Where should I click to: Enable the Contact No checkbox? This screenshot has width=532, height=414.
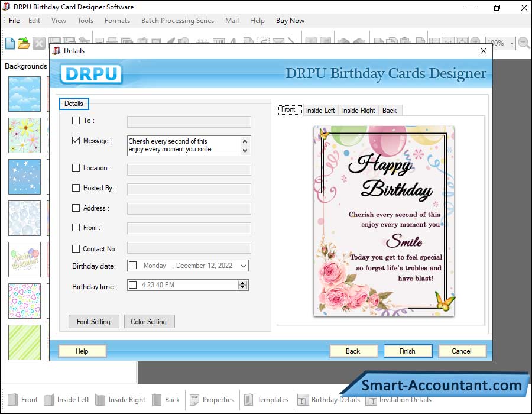76,249
